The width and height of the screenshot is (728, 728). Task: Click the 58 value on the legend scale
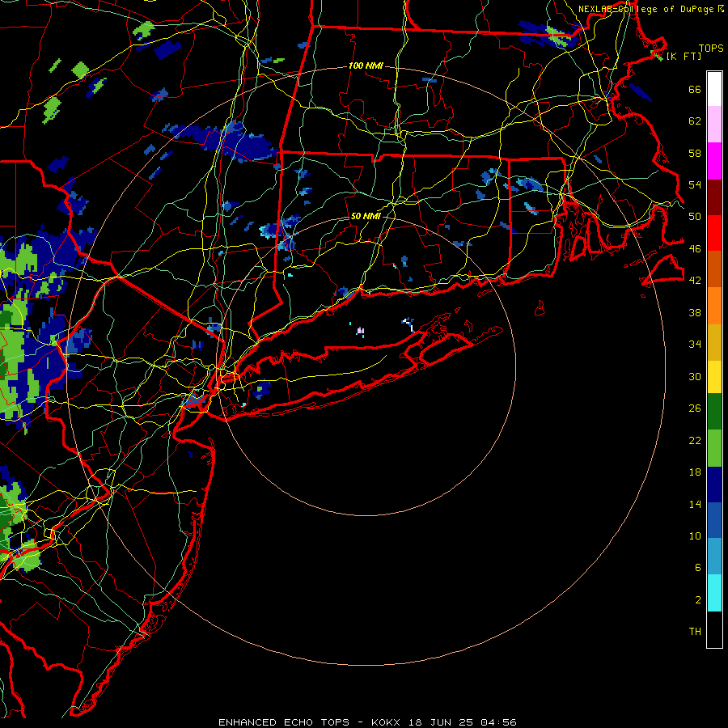point(695,153)
